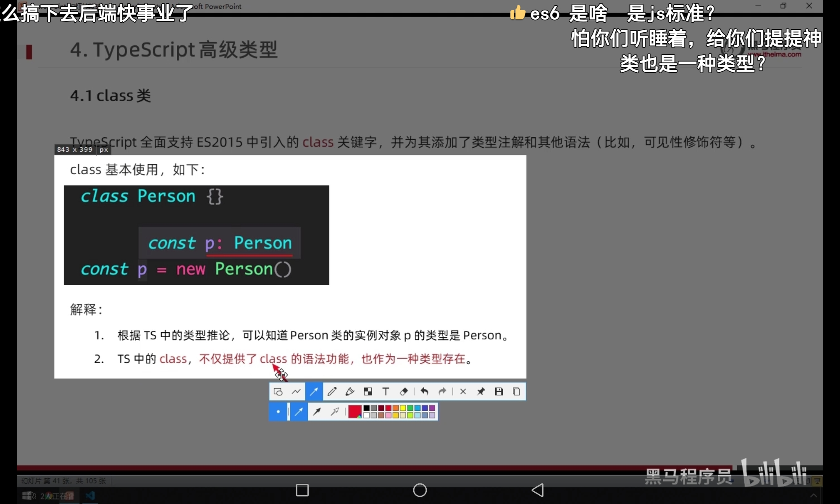Undo the last annotation

[x=425, y=392]
